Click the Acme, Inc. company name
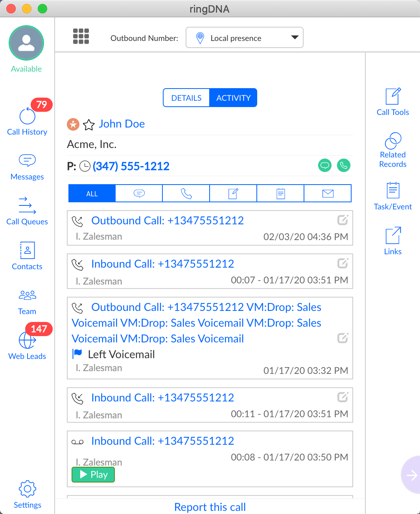 (92, 144)
